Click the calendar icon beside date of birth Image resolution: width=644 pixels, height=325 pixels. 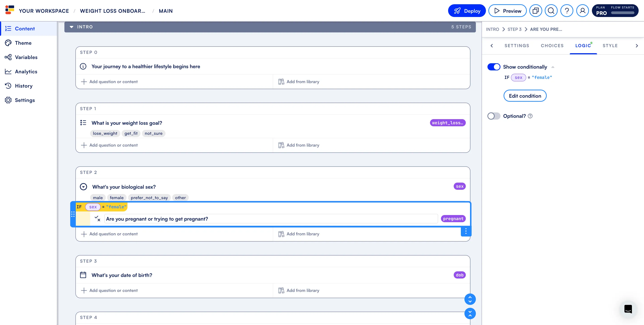(x=83, y=275)
